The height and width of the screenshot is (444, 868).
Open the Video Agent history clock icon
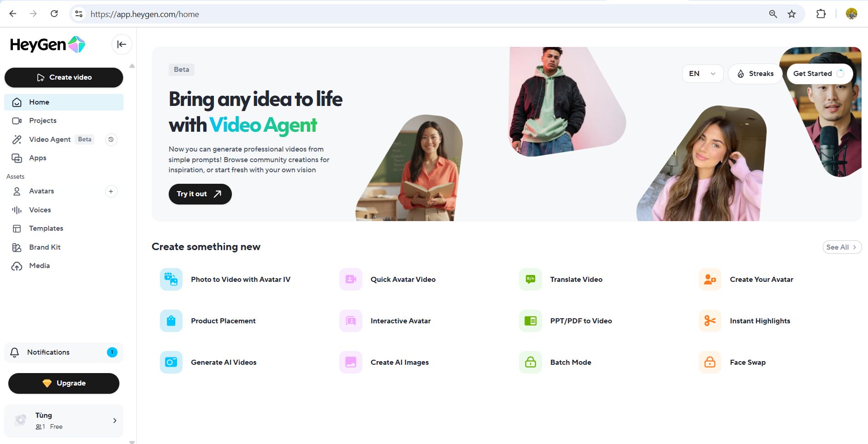pos(111,140)
